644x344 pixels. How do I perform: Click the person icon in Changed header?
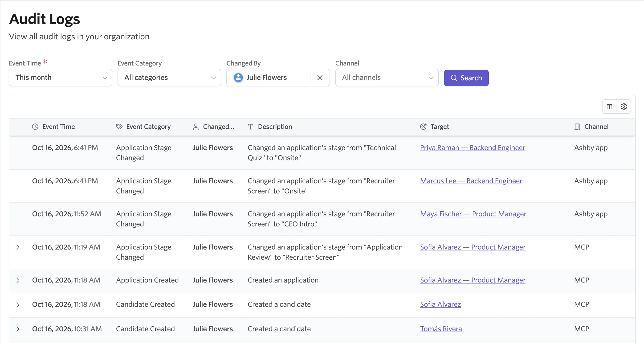coord(196,127)
